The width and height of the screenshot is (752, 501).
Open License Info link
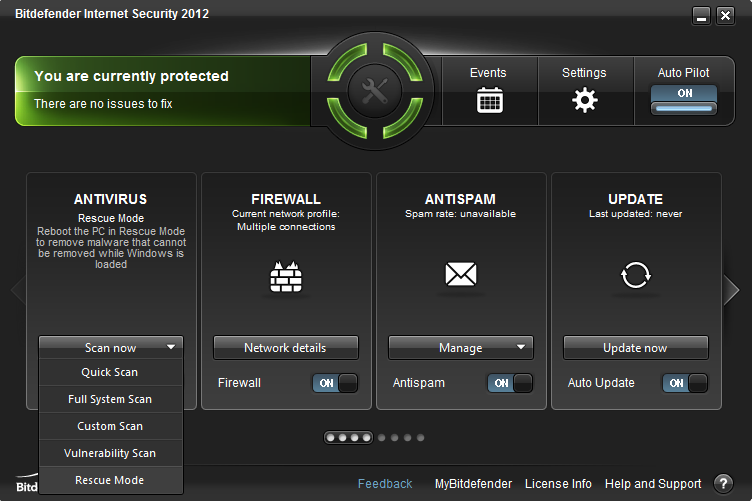pos(558,484)
